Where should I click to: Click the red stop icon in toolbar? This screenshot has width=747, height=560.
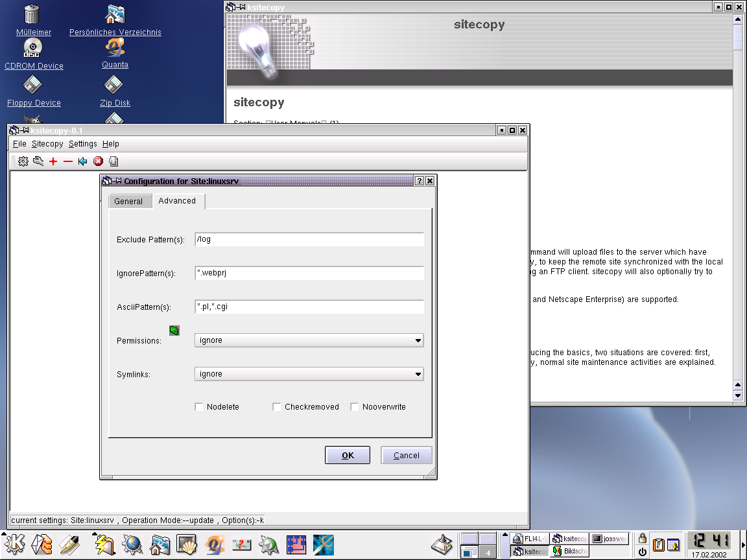[x=98, y=161]
